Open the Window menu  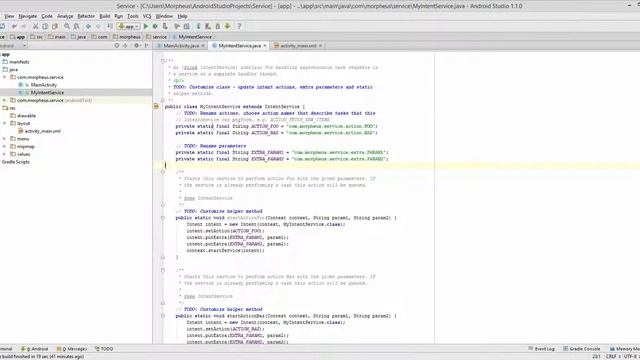coord(164,16)
